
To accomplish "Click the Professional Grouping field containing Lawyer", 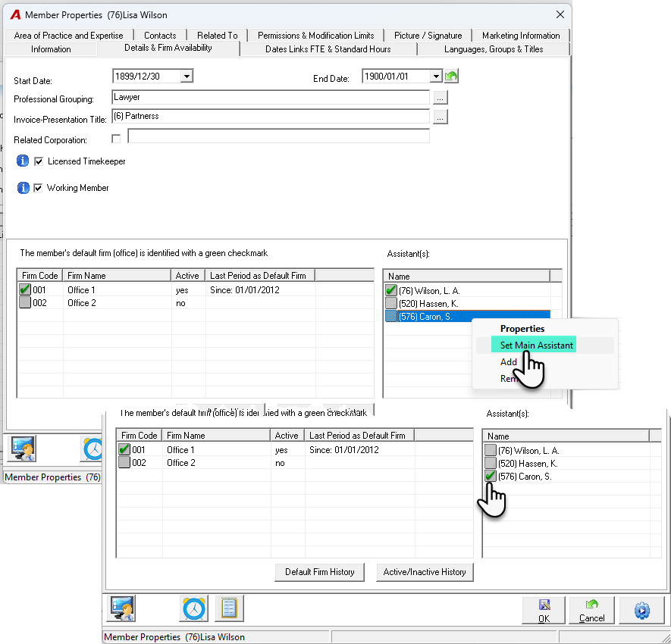I will click(x=271, y=97).
